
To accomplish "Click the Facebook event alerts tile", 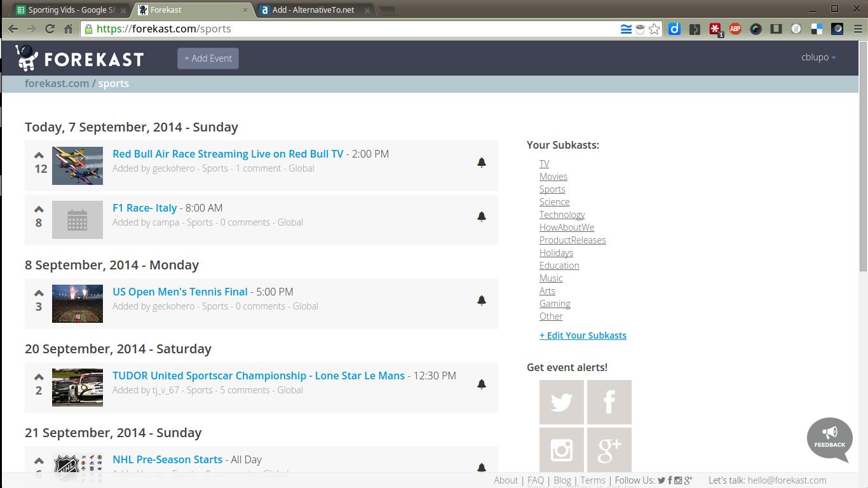I will [609, 402].
